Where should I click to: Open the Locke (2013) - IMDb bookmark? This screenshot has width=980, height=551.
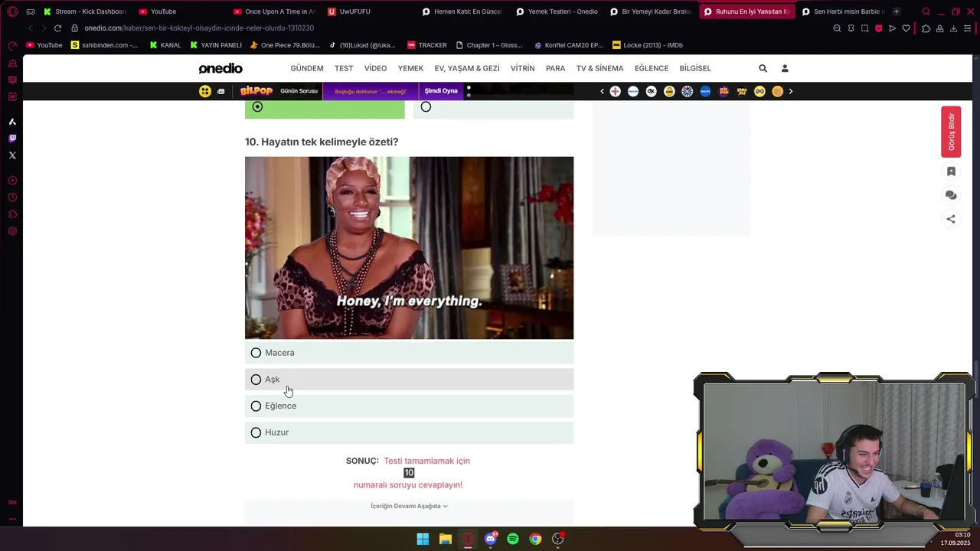[648, 45]
